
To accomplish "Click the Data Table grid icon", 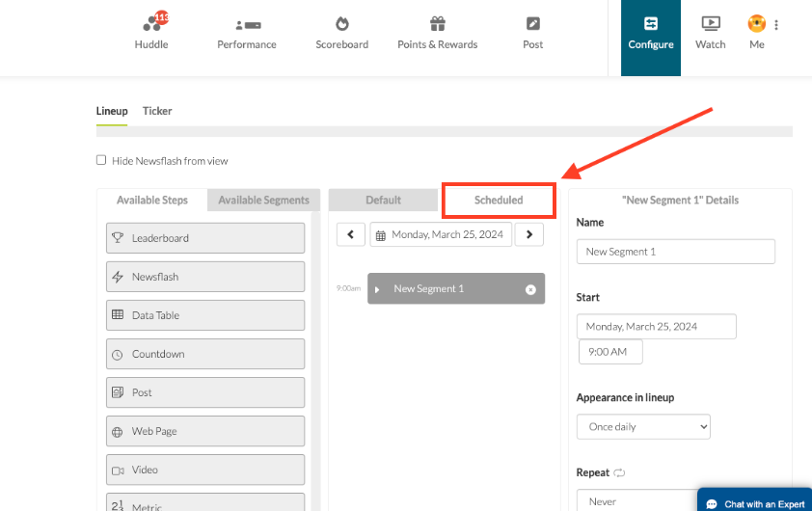I will (x=118, y=314).
